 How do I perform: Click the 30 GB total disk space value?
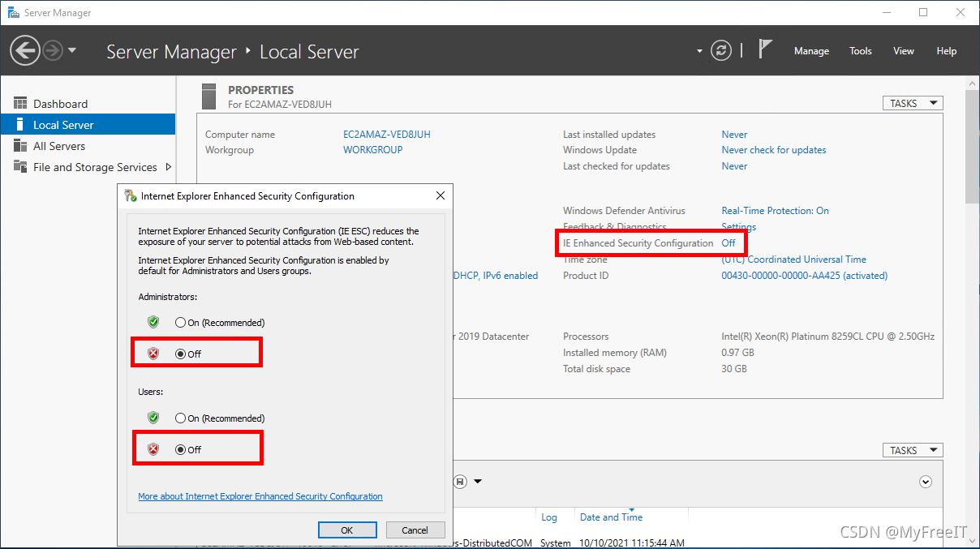point(734,369)
